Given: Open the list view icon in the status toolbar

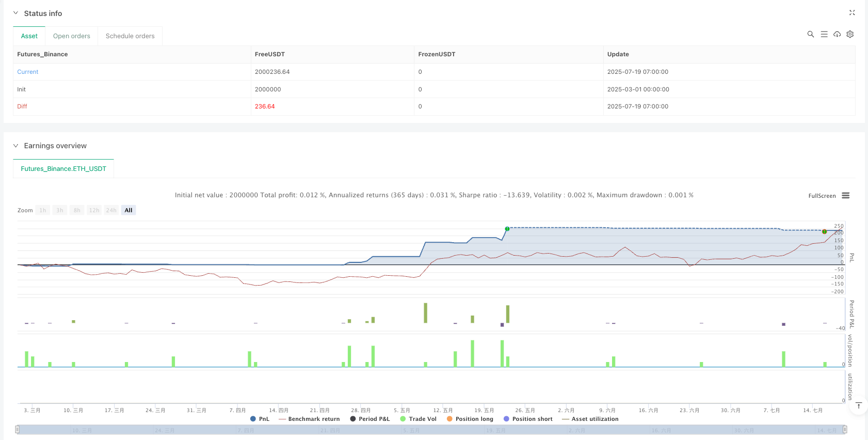Looking at the screenshot, I should point(824,34).
